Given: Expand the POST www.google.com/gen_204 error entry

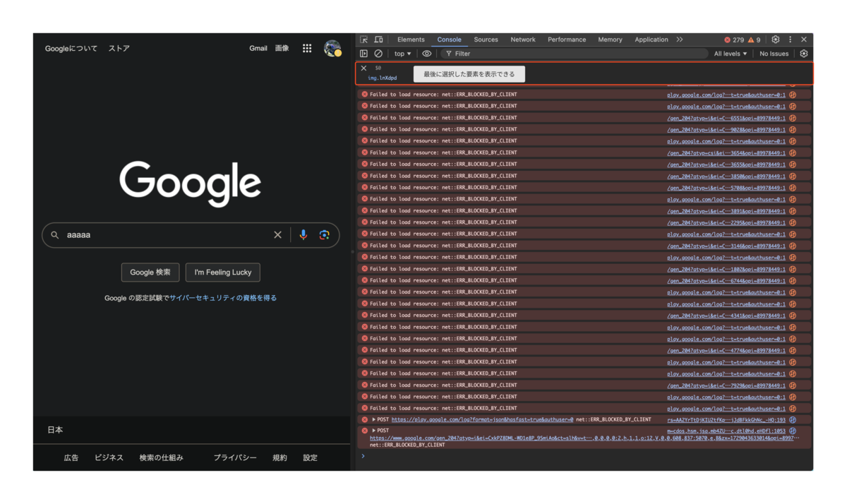Looking at the screenshot, I should pyautogui.click(x=374, y=431).
